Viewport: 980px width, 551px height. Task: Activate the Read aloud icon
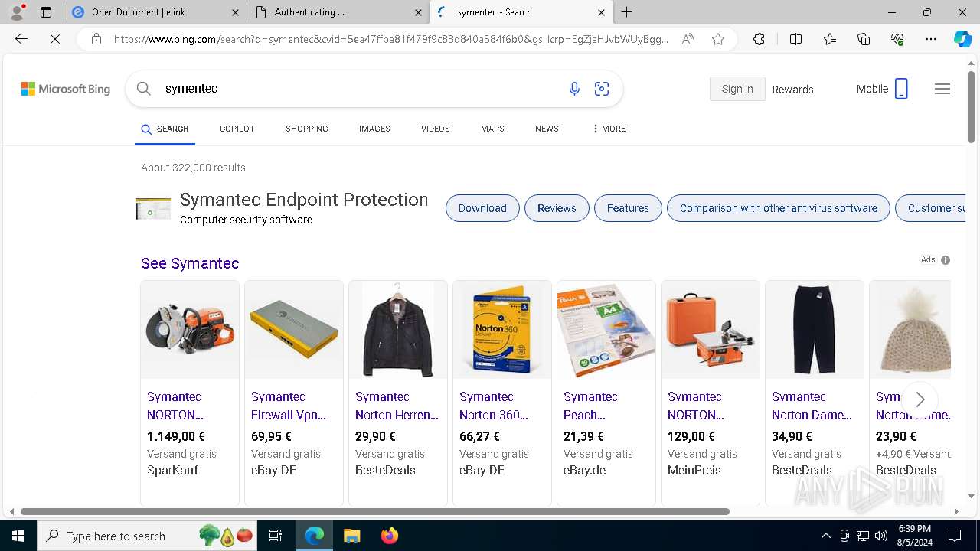point(688,39)
